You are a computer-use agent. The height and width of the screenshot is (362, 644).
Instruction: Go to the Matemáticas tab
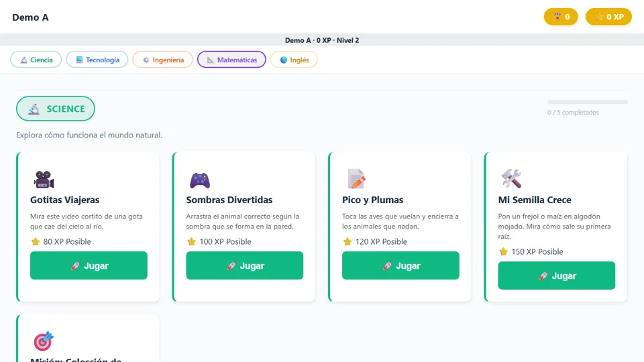click(x=231, y=60)
